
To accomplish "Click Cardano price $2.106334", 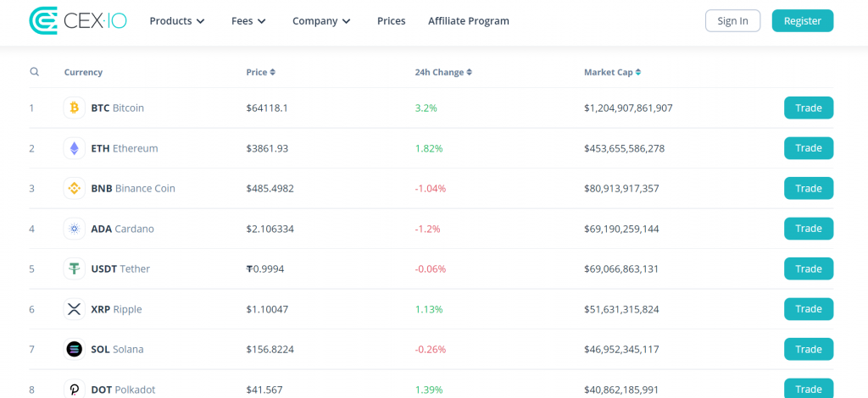I will pyautogui.click(x=270, y=229).
